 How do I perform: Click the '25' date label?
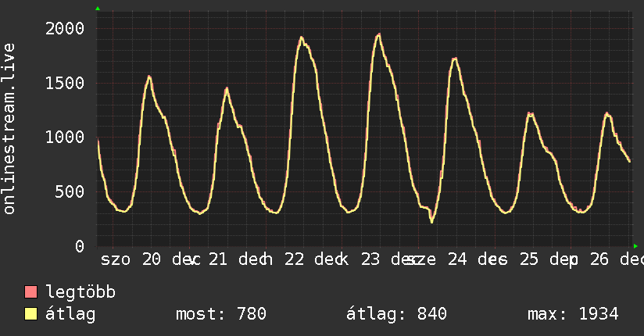coord(529,259)
